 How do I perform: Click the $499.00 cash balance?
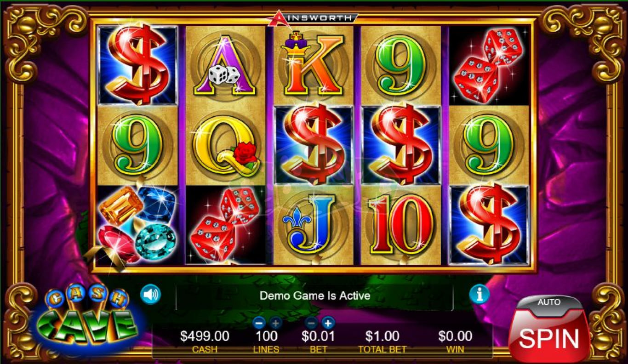coord(205,336)
